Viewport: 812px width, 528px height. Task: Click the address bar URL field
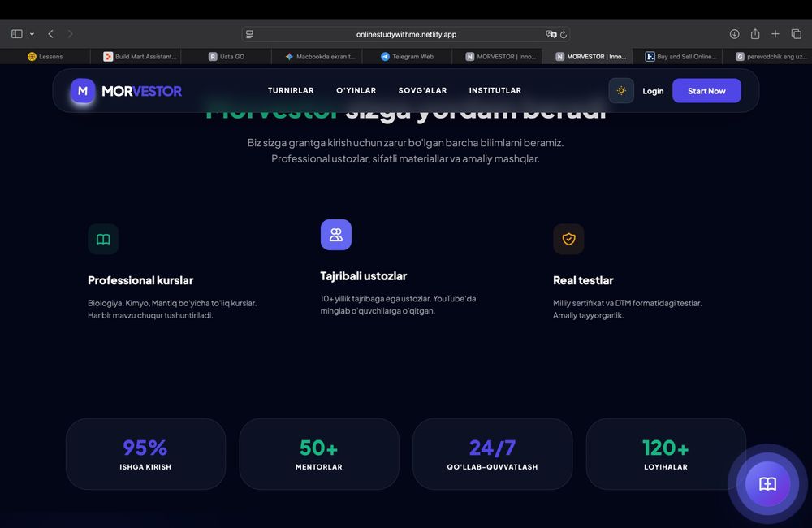tap(406, 34)
